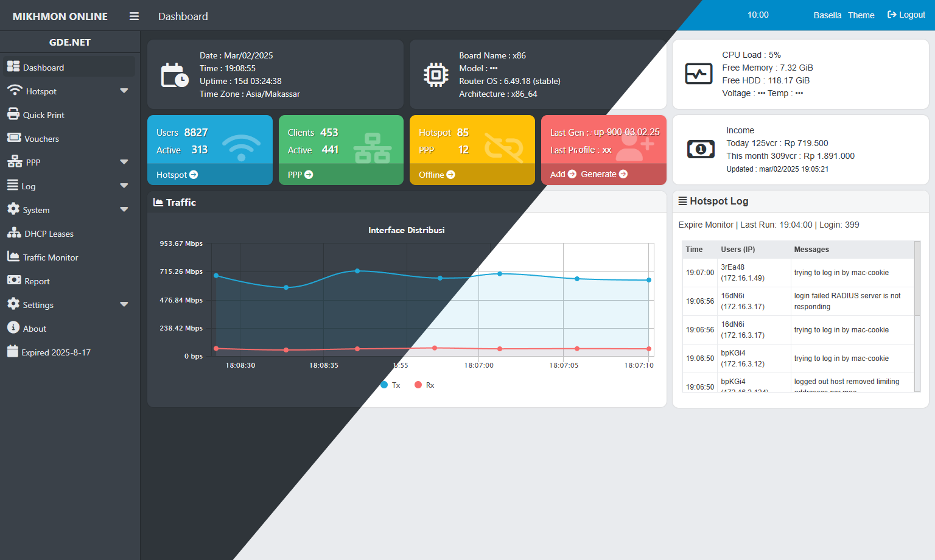Viewport: 935px width, 560px height.
Task: Open the Theme menu in header
Action: (861, 15)
